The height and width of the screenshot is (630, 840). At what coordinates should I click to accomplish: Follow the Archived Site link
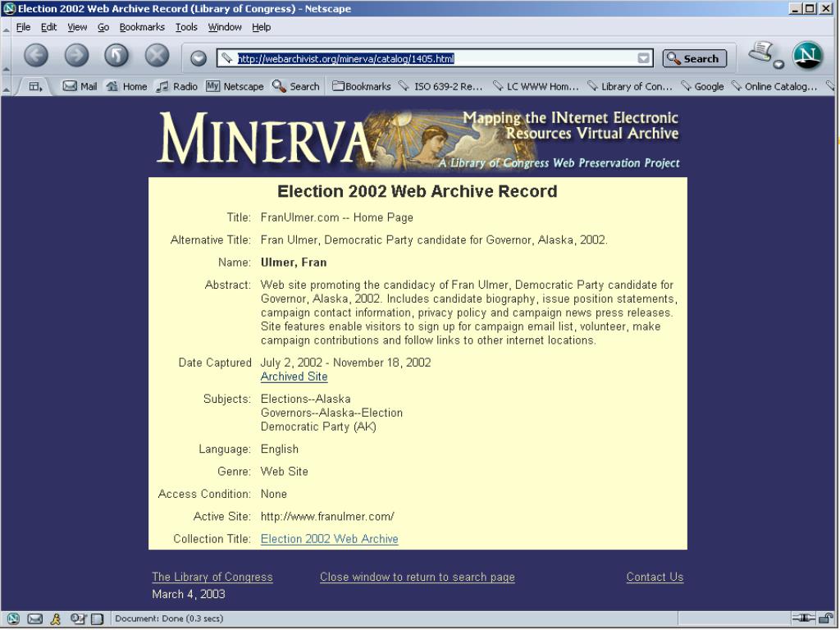(x=294, y=377)
